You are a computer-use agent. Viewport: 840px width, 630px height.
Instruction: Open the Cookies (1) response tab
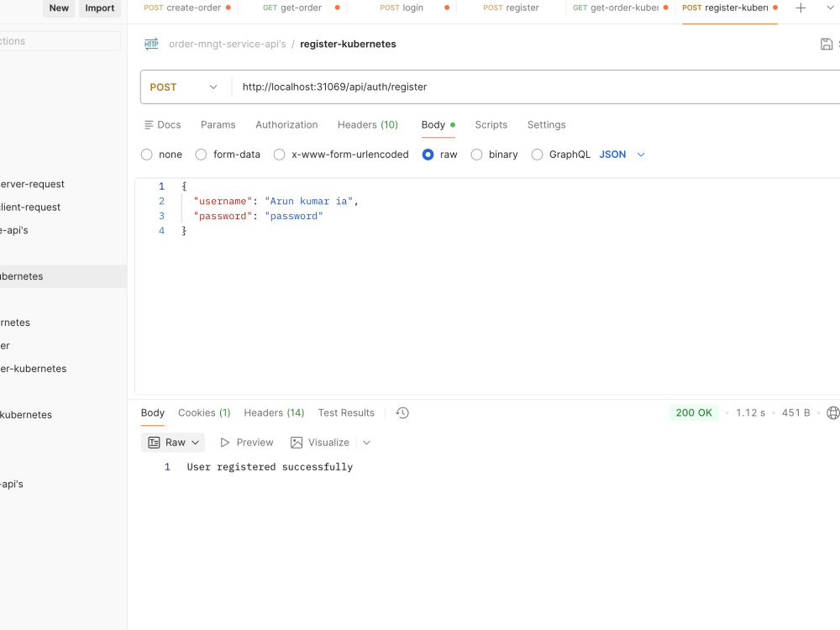[204, 413]
